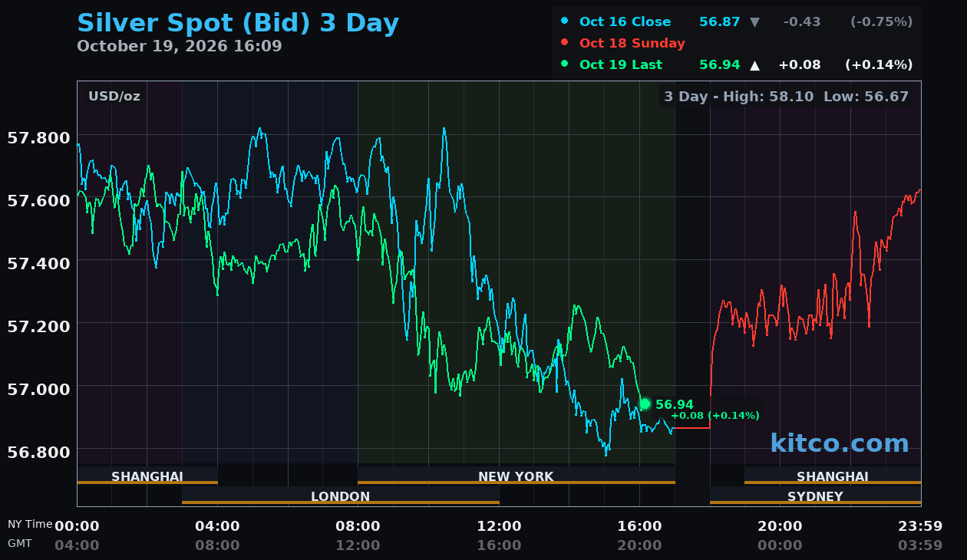Click the kitco.com link
Viewport: 967px width, 560px height.
tap(840, 443)
